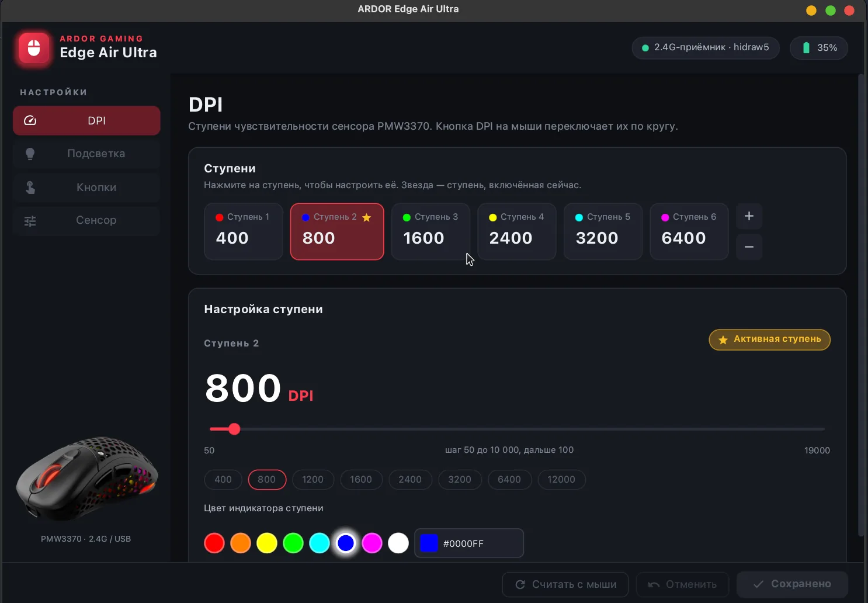Click the DPI speedometer icon in sidebar
Image resolution: width=868 pixels, height=603 pixels.
tap(30, 121)
